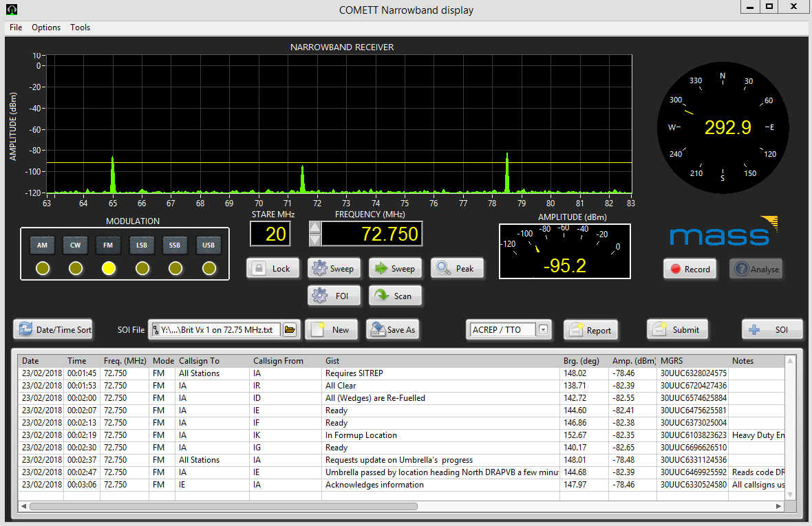Click the horizontal scrollbar of the log table
Screen dimensions: 812x526
coord(223,506)
